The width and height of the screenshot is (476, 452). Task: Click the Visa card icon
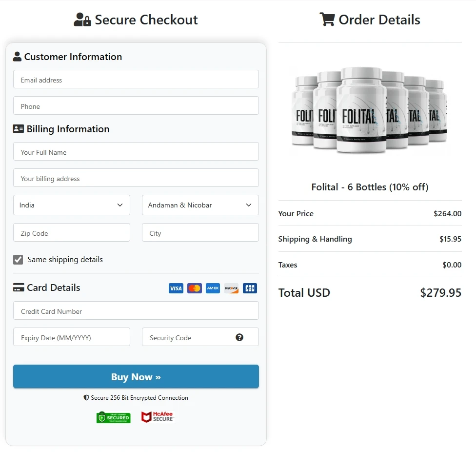176,288
